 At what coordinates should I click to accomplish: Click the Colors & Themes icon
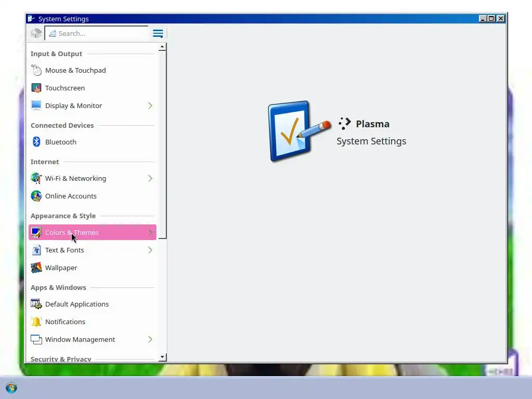coord(36,232)
